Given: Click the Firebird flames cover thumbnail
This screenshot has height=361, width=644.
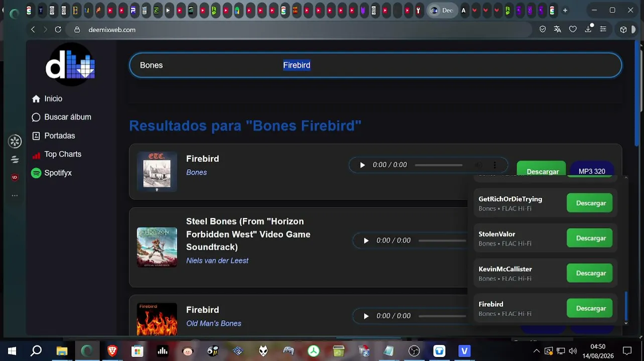Looking at the screenshot, I should click(x=157, y=319).
